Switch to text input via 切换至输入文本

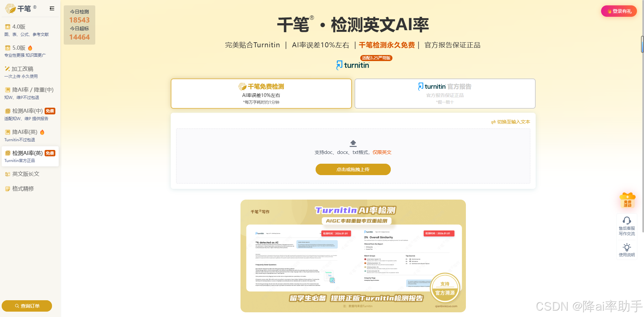[511, 122]
